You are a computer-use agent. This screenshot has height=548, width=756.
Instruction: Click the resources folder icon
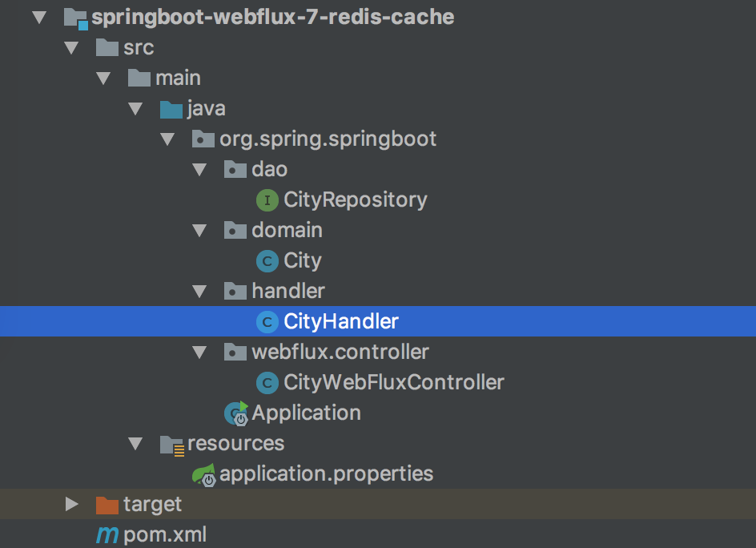171,444
